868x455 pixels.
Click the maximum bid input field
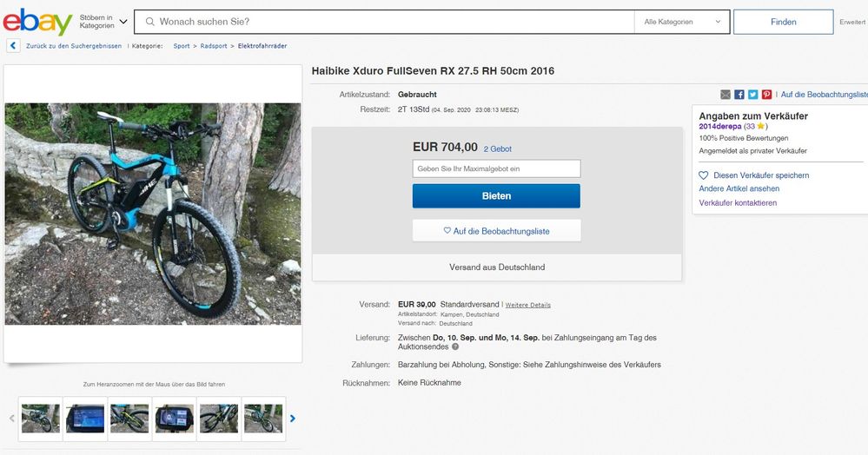point(496,168)
